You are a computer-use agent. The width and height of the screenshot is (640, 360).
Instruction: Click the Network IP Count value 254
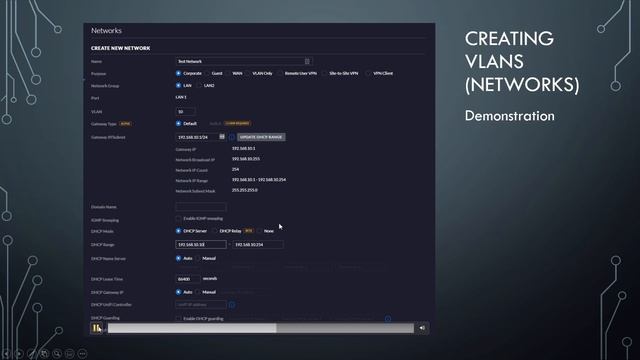click(236, 169)
